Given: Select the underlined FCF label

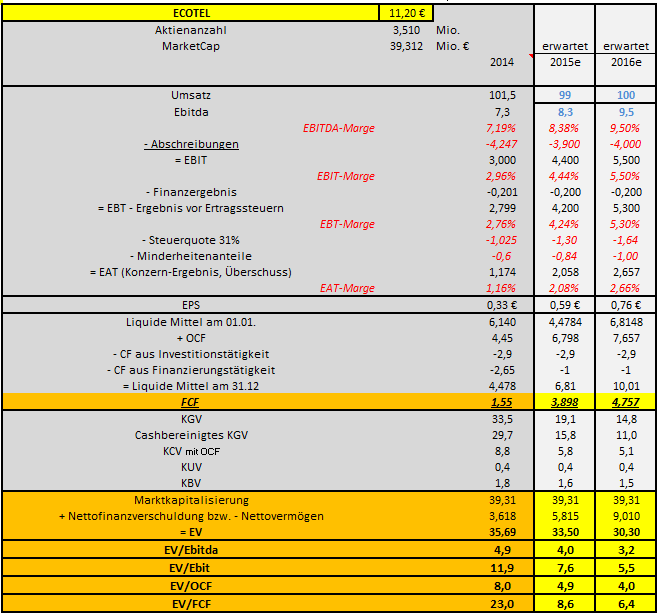Looking at the screenshot, I should (x=190, y=402).
